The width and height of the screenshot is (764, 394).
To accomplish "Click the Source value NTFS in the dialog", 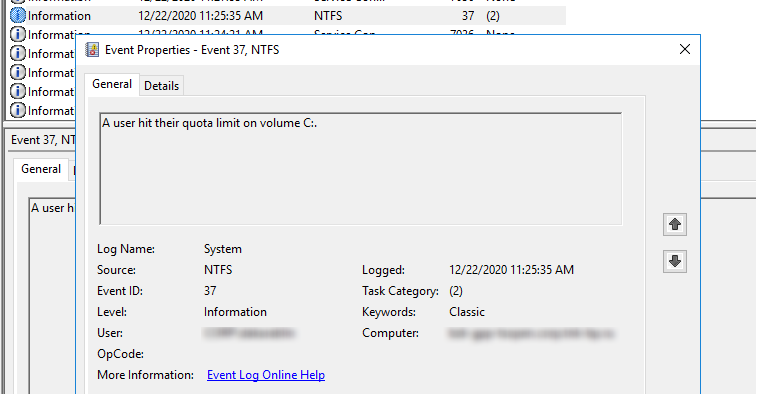I will (218, 270).
